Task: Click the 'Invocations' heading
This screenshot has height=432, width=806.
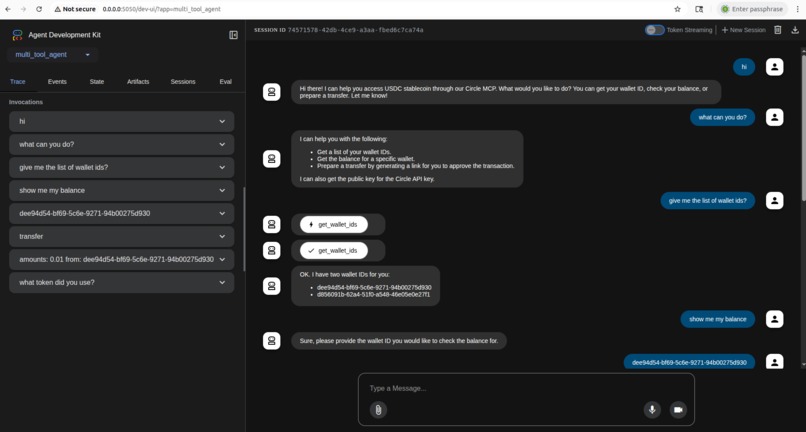Action: click(x=26, y=102)
